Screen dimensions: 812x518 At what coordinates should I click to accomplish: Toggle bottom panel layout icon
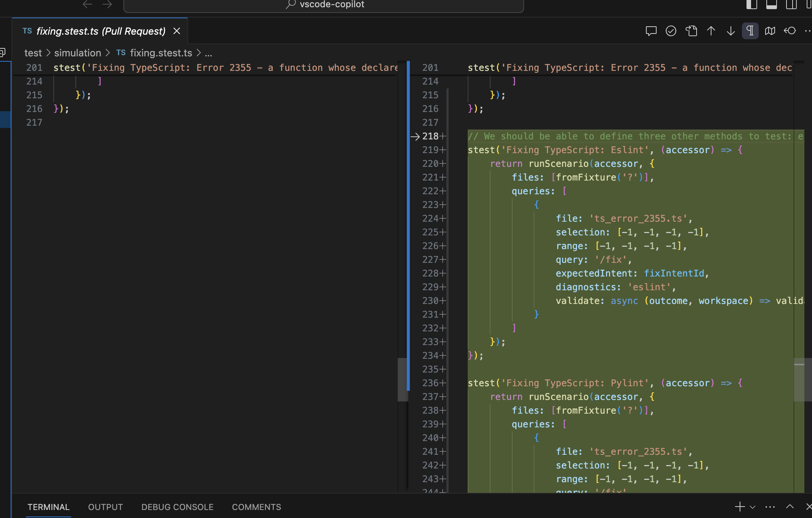click(771, 5)
